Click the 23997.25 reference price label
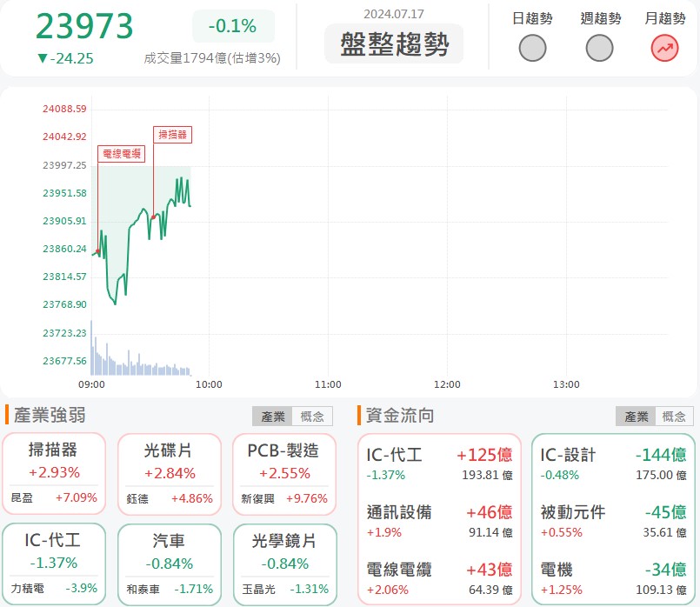The height and width of the screenshot is (607, 700). pyautogui.click(x=64, y=165)
